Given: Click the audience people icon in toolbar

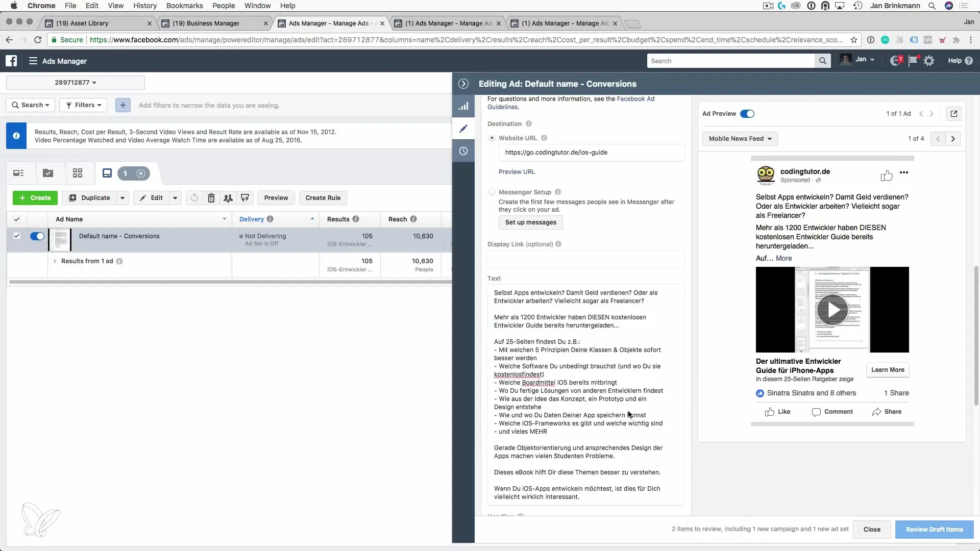Looking at the screenshot, I should click(x=228, y=198).
